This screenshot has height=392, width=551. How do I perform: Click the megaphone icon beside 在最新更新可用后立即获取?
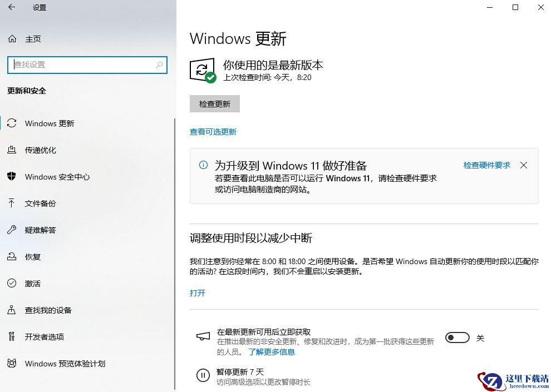click(x=203, y=336)
